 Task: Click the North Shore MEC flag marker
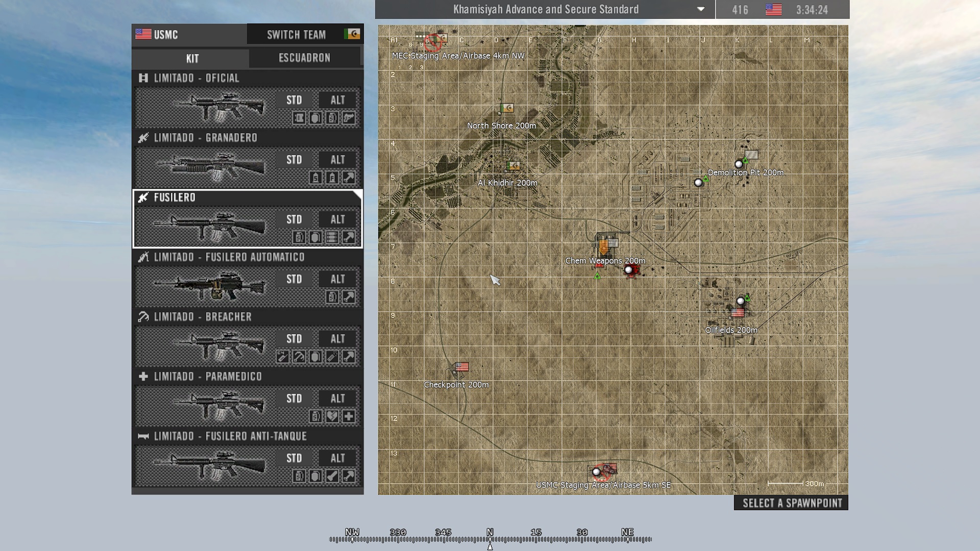tap(507, 108)
